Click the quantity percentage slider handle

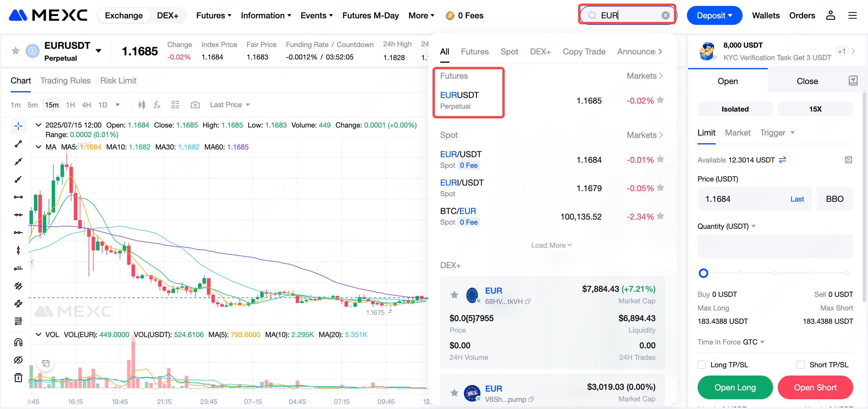coord(703,273)
